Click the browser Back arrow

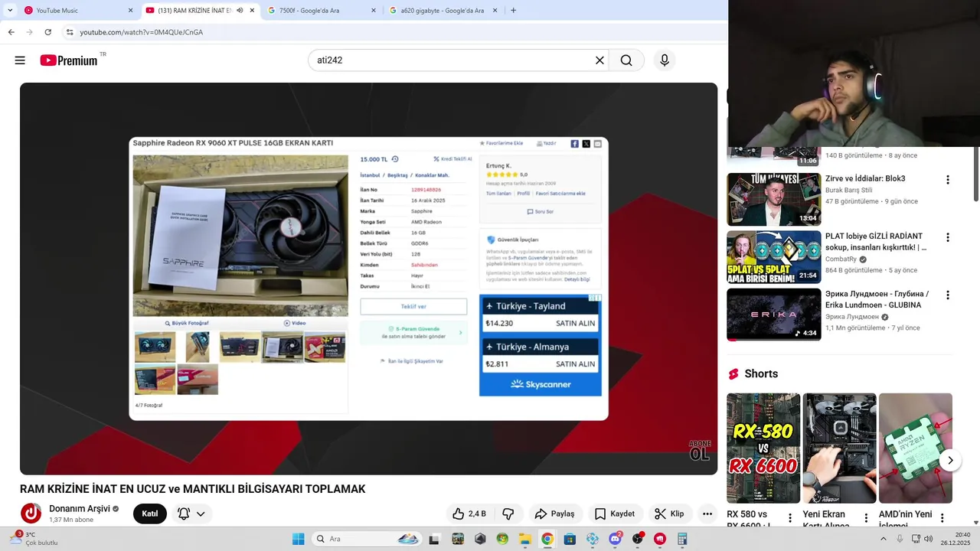pyautogui.click(x=11, y=32)
